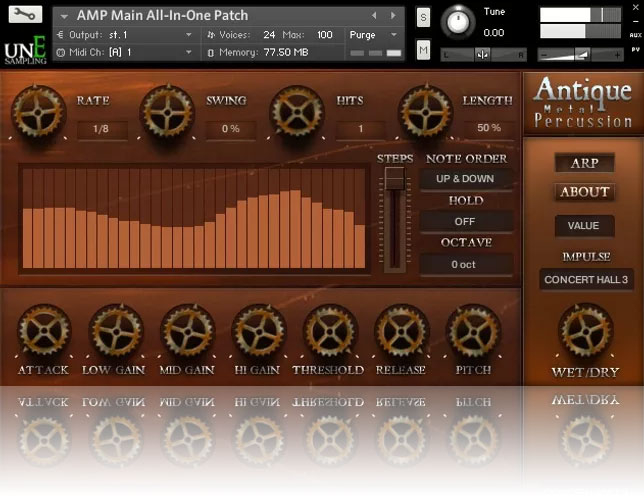Toggle the ARP button
This screenshot has width=644, height=500.
(x=584, y=163)
